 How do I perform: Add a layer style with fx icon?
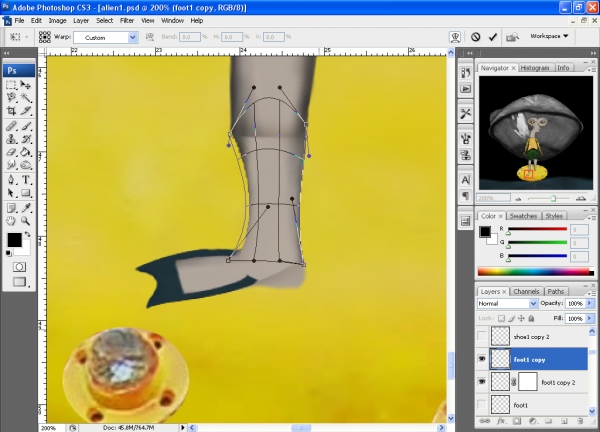501,421
